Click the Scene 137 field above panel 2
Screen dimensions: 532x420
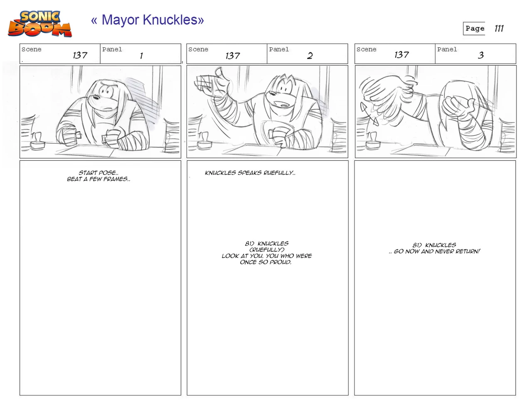pyautogui.click(x=227, y=54)
